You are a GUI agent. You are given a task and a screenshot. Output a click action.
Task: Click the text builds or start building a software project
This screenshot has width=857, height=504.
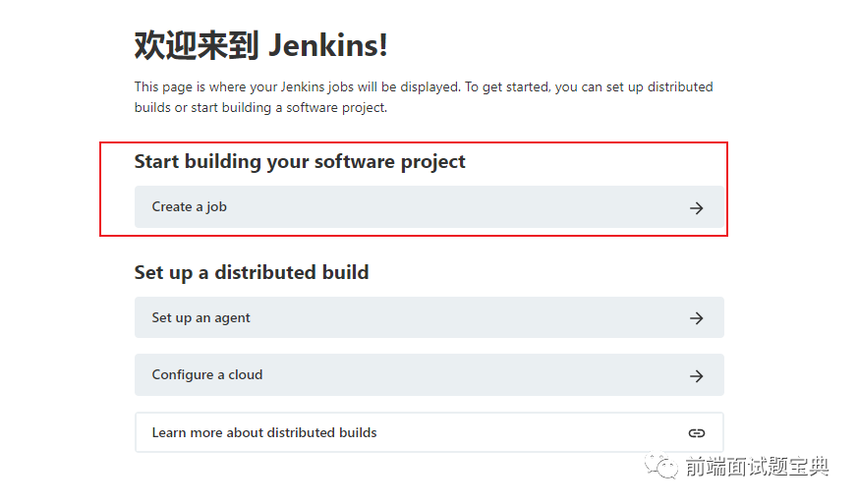point(260,108)
